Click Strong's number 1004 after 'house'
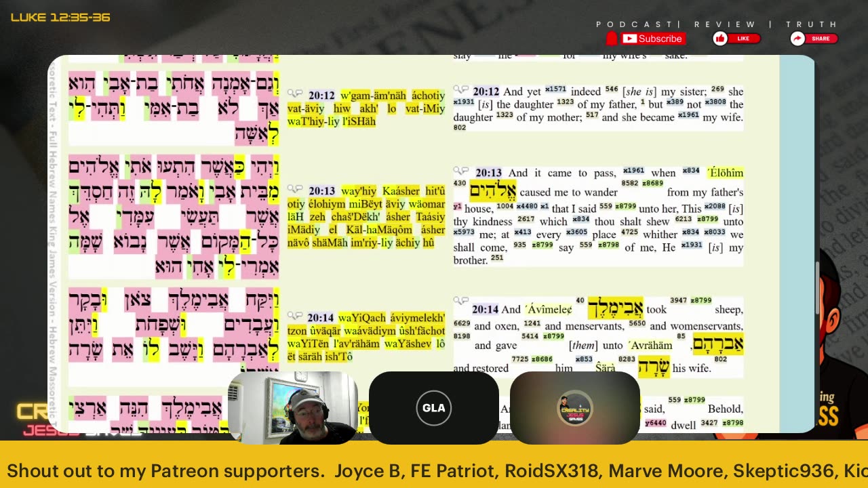 coord(505,206)
